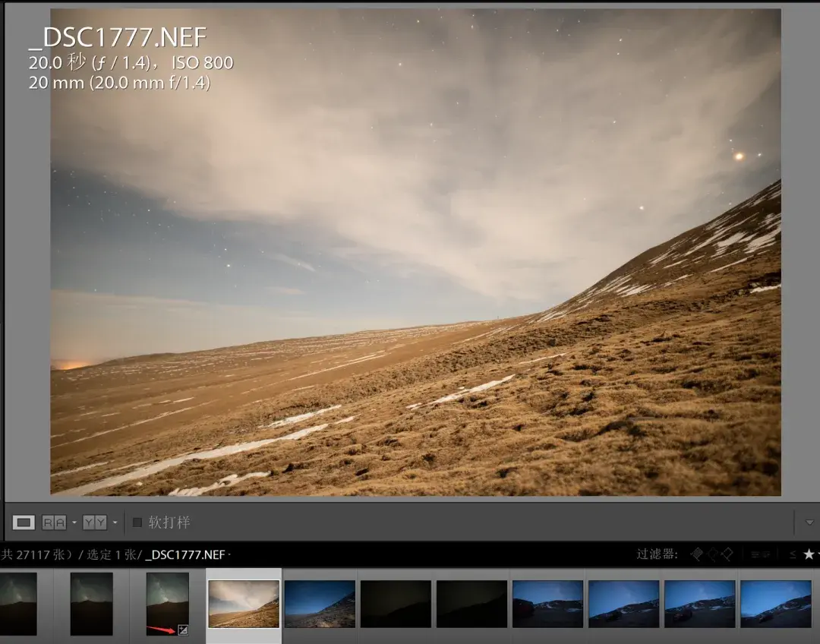Select the first dark Milky Way thumbnail
Viewport: 820px width, 644px height.
click(18, 604)
